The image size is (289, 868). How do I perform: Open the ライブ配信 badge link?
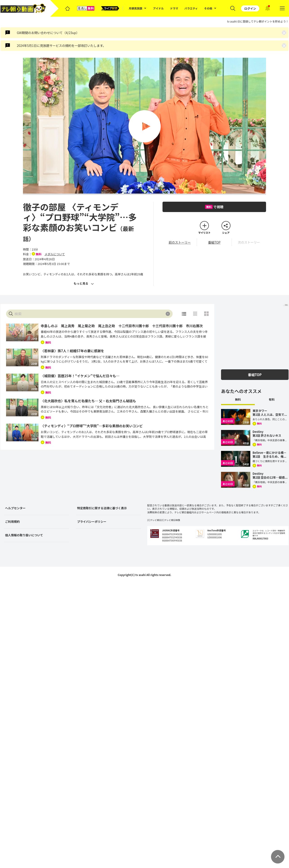click(x=110, y=8)
